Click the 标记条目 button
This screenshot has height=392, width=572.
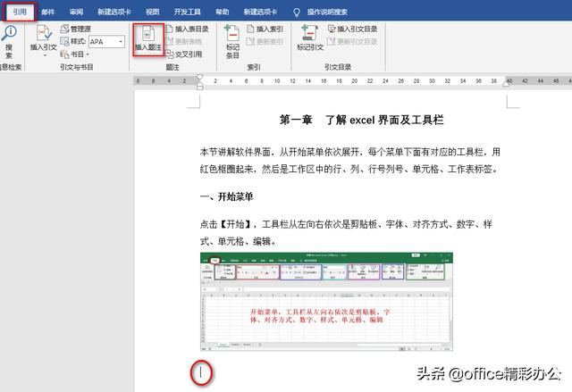tap(232, 42)
